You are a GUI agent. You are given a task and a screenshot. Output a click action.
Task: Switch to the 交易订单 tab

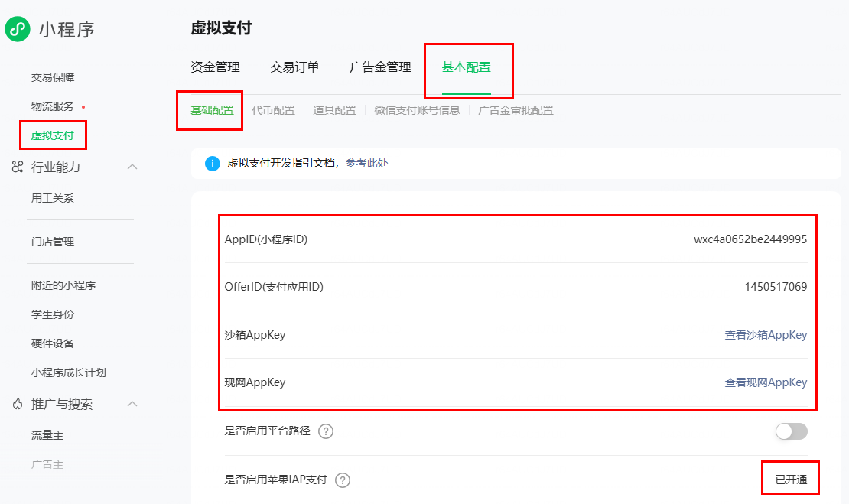294,67
